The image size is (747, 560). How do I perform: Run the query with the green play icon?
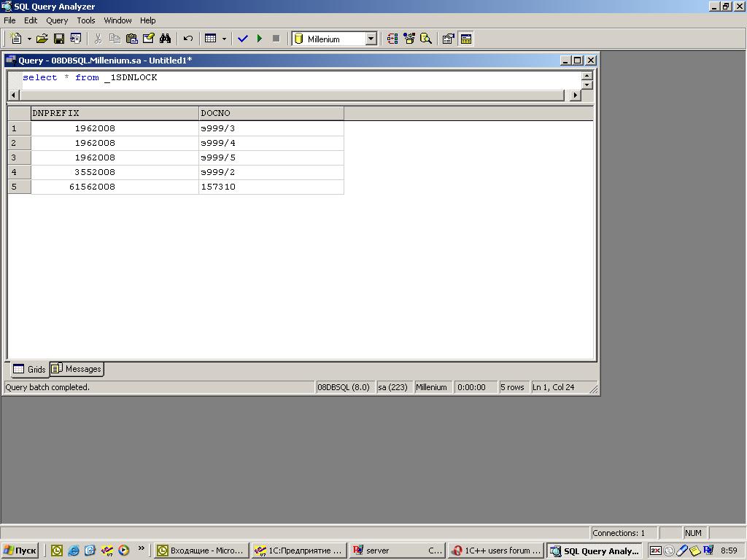click(259, 39)
